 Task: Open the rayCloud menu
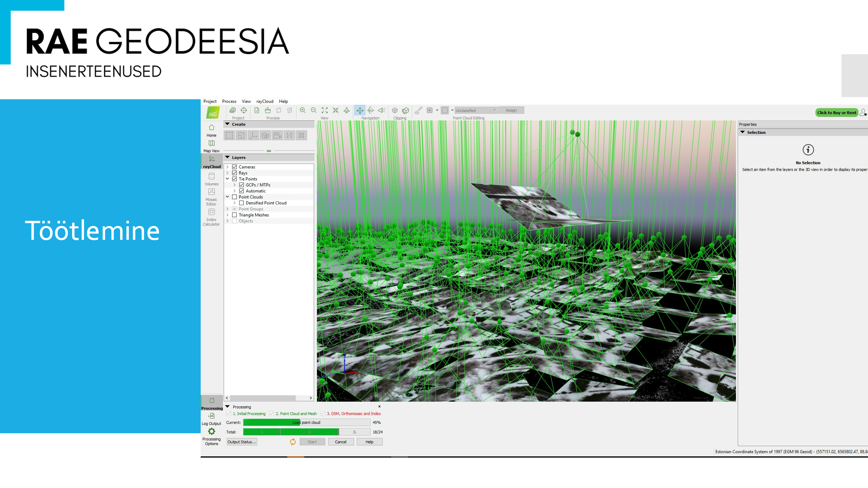[265, 101]
